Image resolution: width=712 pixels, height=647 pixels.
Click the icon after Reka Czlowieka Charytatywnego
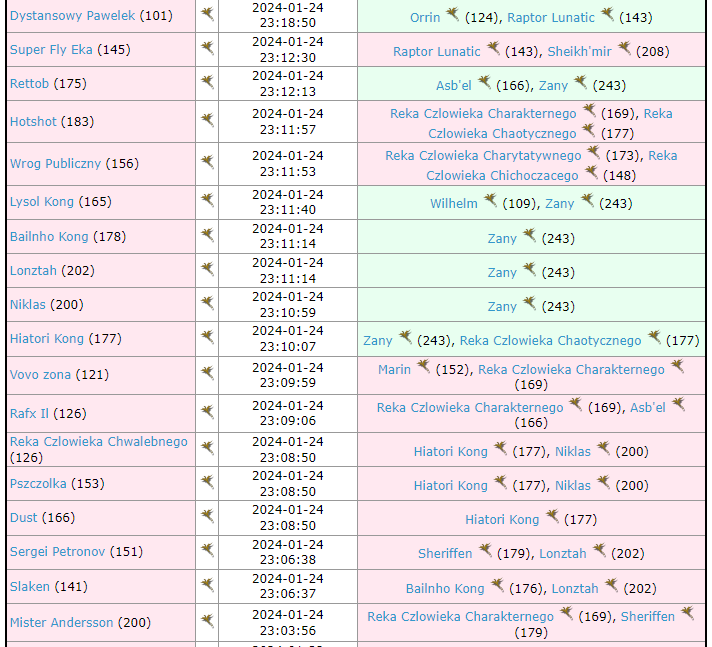[593, 153]
